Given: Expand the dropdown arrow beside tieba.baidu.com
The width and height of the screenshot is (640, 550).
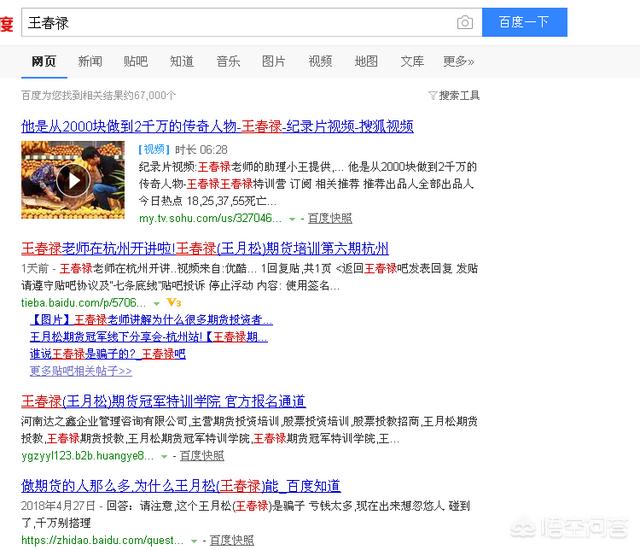Looking at the screenshot, I should 156,304.
